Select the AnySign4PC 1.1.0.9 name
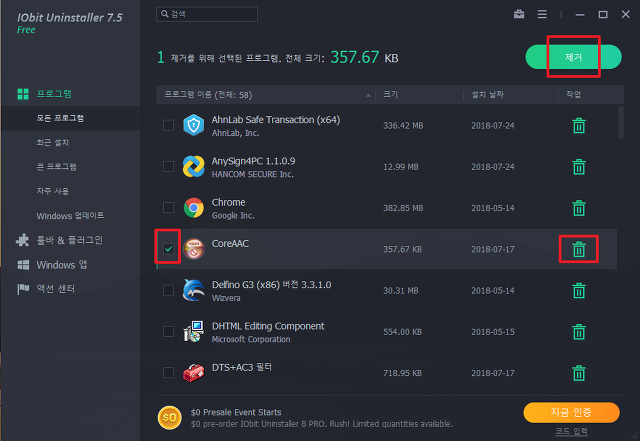Viewport: 640px width, 441px height. pos(253,161)
